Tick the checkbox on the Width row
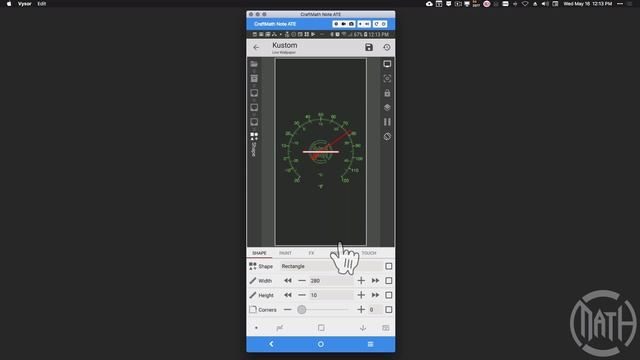Viewport: 640px width, 360px height. pos(389,281)
